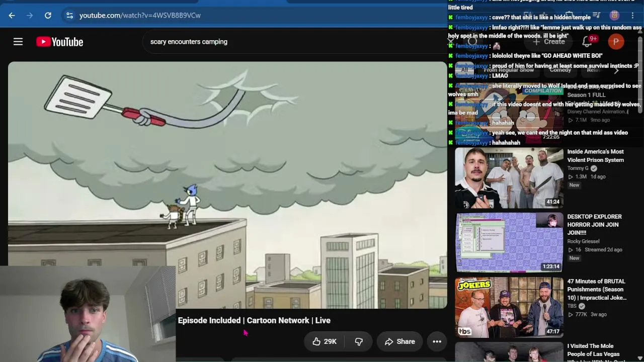Open the Gravity Falls compilation thumbnail
Image resolution: width=644 pixels, height=362 pixels.
509,113
